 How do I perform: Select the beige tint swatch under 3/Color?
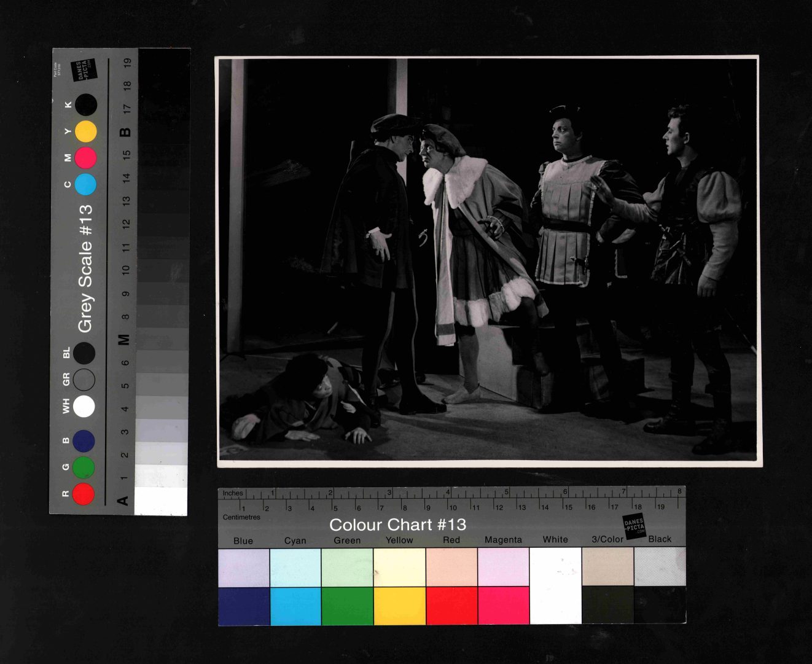[607, 566]
